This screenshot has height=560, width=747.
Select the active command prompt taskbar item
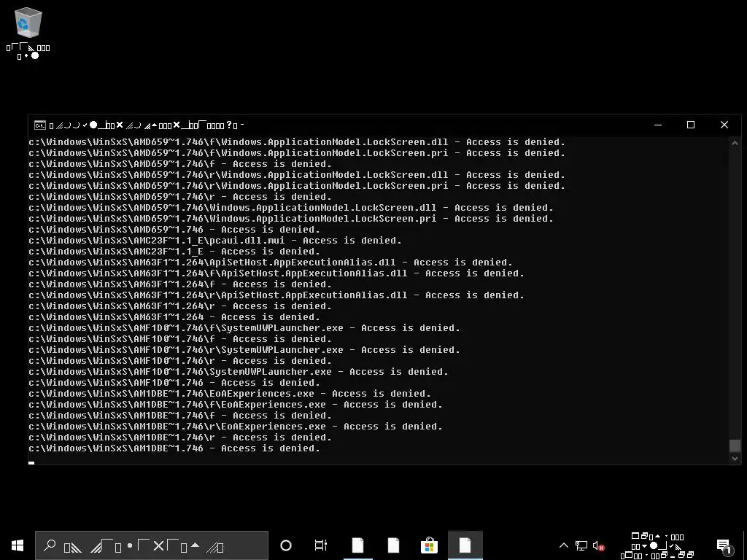tap(465, 545)
